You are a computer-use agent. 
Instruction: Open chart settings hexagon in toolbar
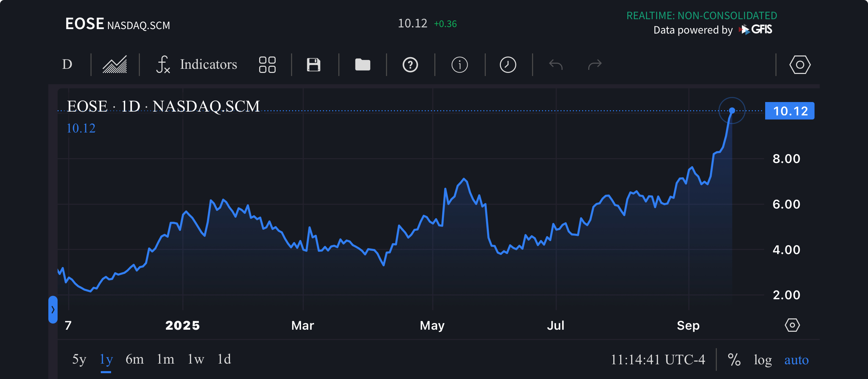[x=800, y=64]
